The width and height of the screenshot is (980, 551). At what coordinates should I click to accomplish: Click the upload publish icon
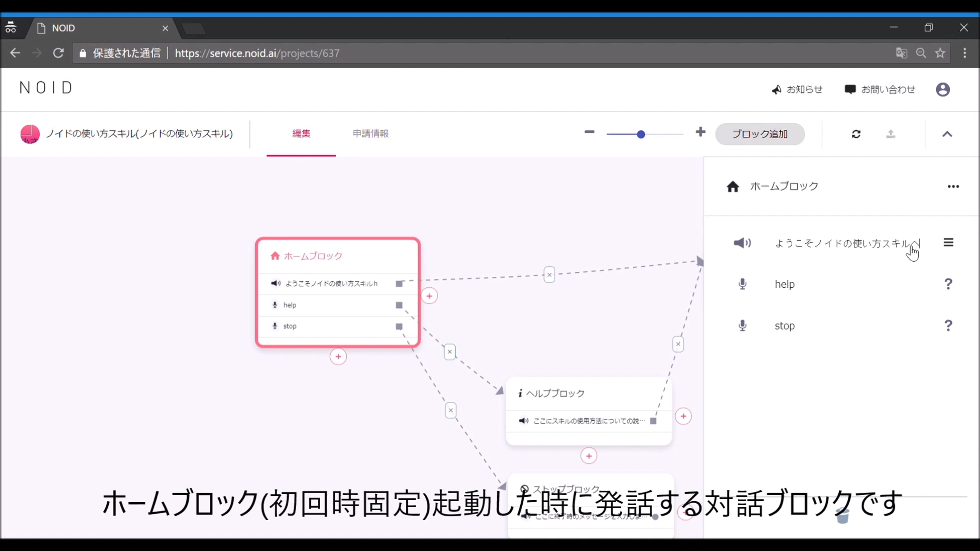(x=891, y=134)
